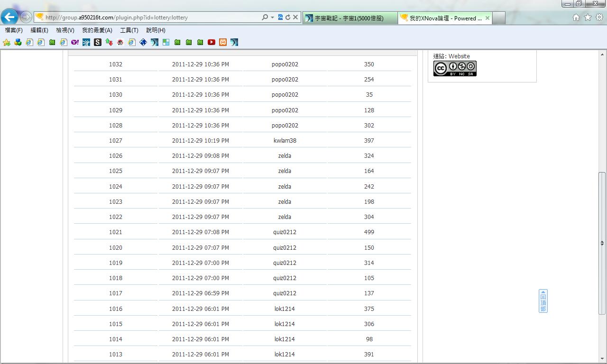607x364 pixels.
Task: Click popo0202 in row 1032
Action: (x=285, y=64)
